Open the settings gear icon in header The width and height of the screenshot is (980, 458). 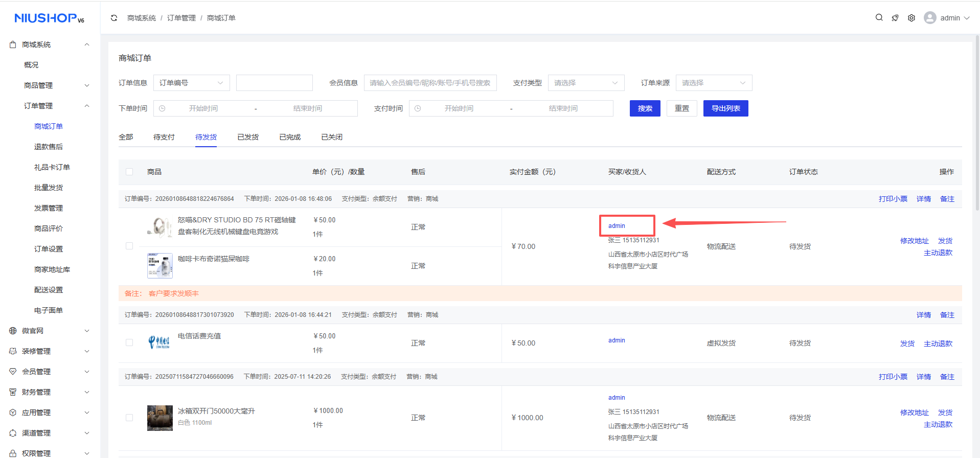pos(911,18)
